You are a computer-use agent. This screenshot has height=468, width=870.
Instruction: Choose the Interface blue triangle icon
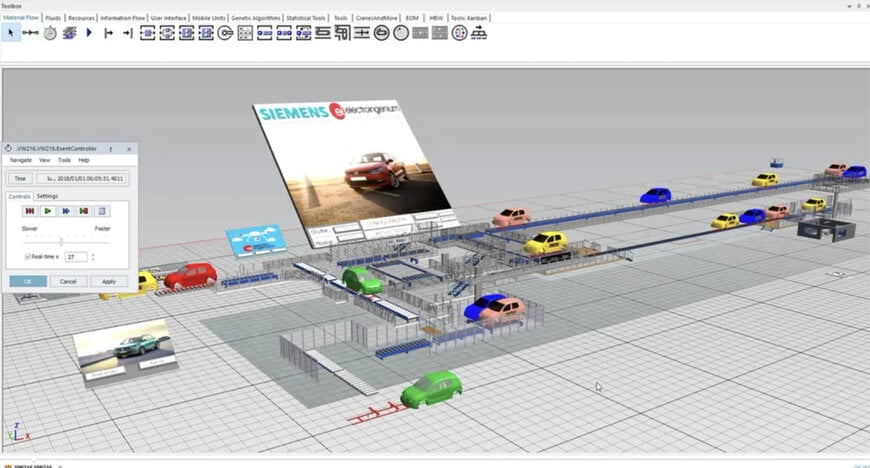coord(89,33)
